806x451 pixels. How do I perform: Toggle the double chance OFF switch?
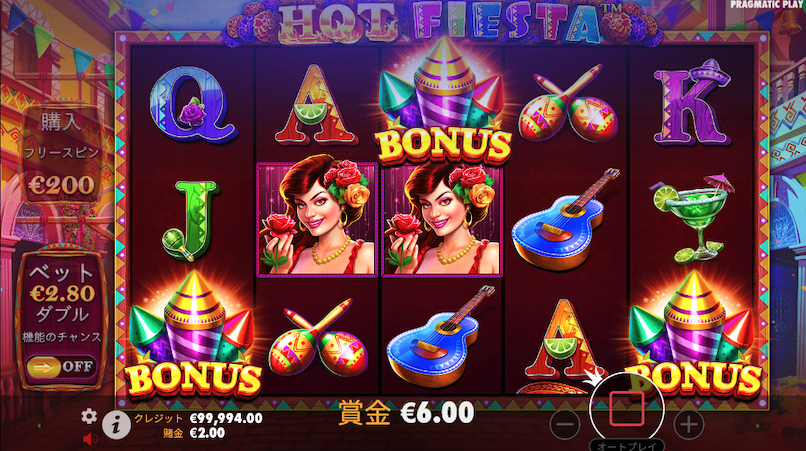[61, 367]
